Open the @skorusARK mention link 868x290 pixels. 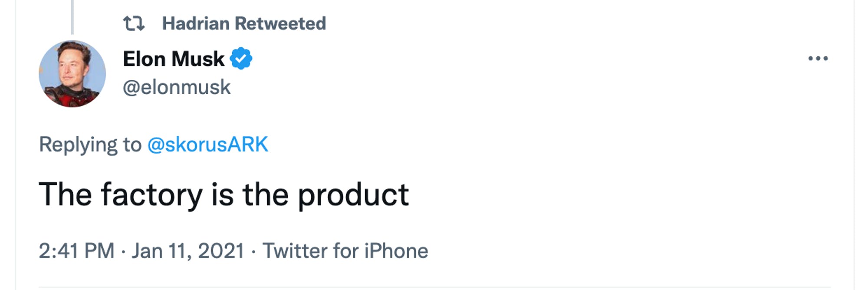208,145
